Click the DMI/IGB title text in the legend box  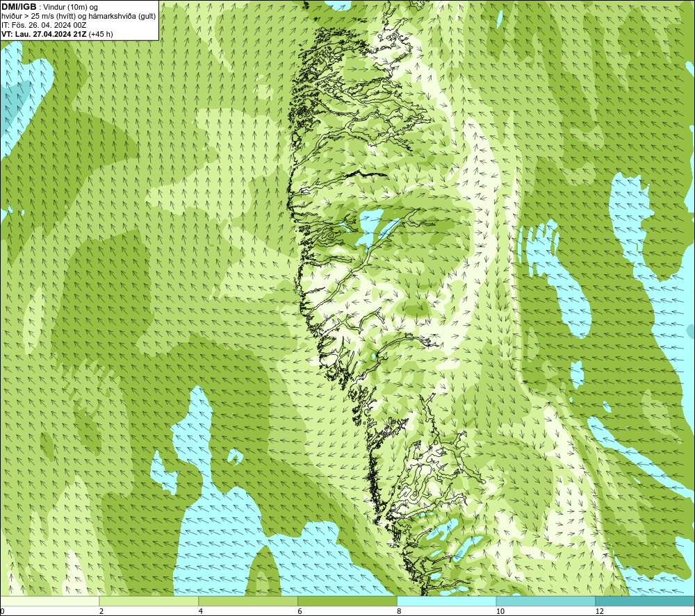pyautogui.click(x=19, y=7)
